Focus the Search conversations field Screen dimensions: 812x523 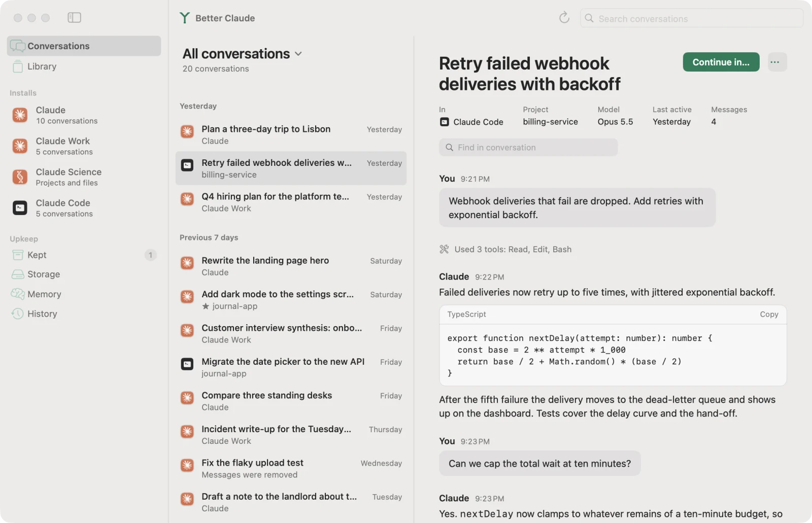click(691, 19)
